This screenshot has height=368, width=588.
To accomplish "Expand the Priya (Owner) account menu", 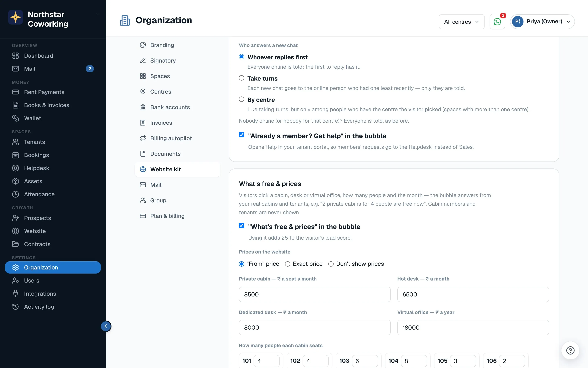I will [x=542, y=22].
